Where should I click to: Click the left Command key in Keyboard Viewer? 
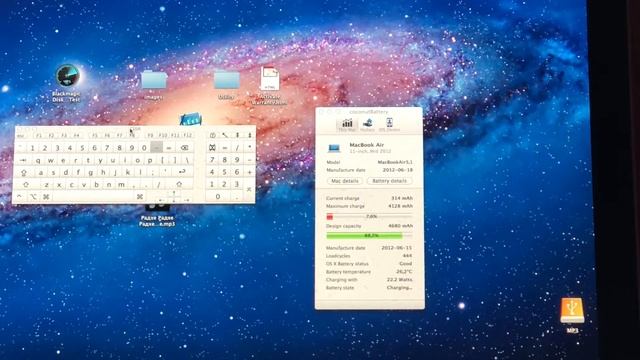(46, 196)
